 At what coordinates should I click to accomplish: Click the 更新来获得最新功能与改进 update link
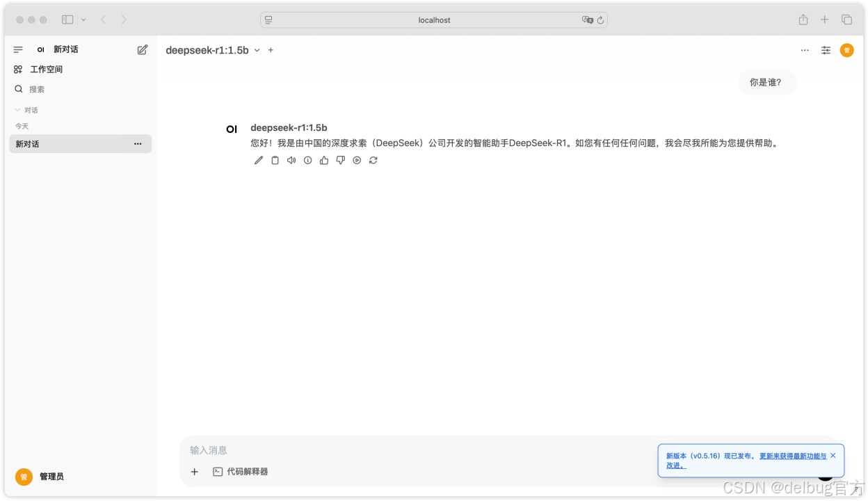point(746,461)
